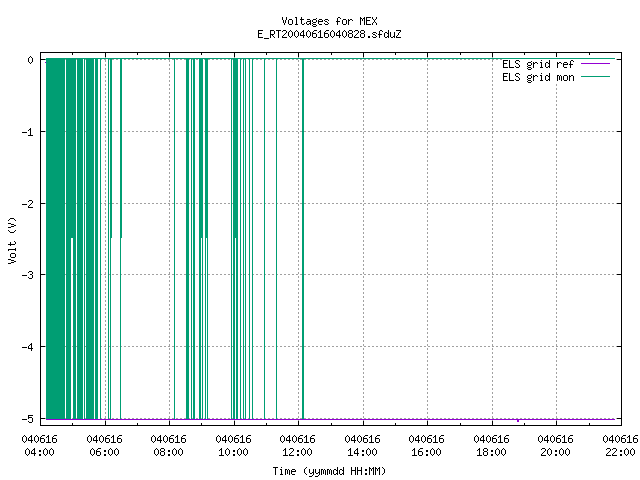
Task: Click the x-axis tick label 14:00
Action: [x=362, y=452]
